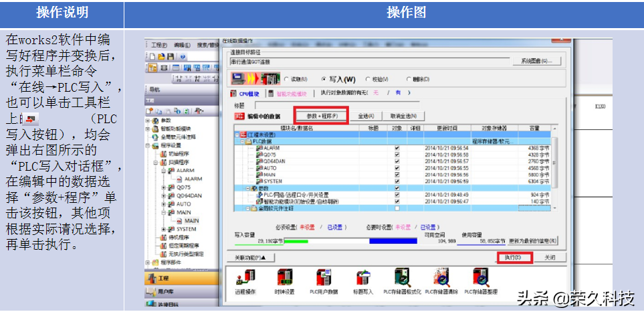Open the 编辑(E) menu
Screen dimensions: 644x316
click(x=182, y=46)
